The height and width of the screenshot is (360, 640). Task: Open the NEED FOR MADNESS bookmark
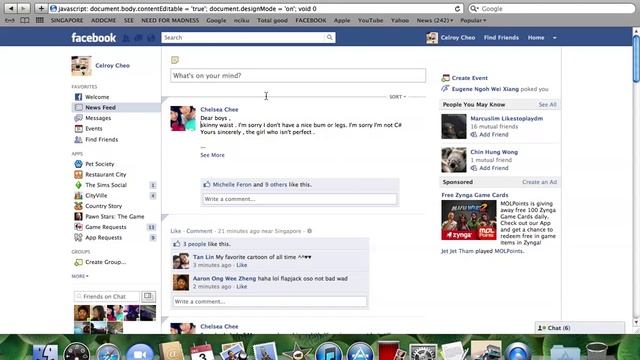[170, 20]
